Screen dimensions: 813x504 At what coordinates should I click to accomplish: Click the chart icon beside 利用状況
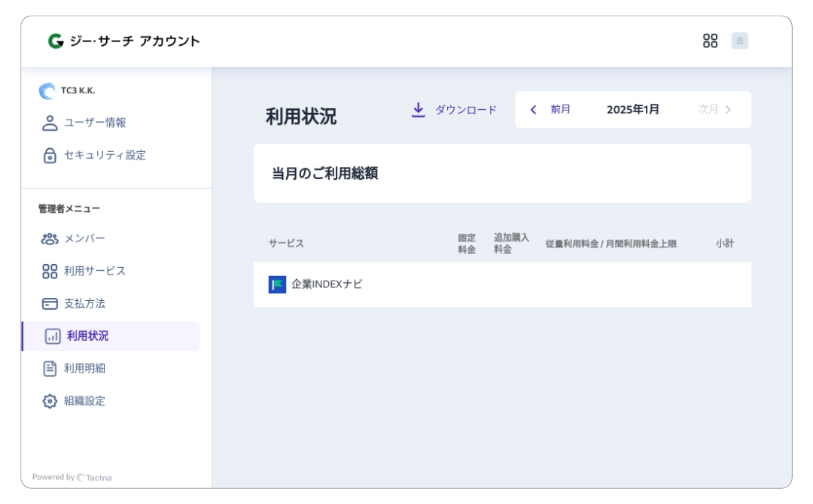pos(53,336)
